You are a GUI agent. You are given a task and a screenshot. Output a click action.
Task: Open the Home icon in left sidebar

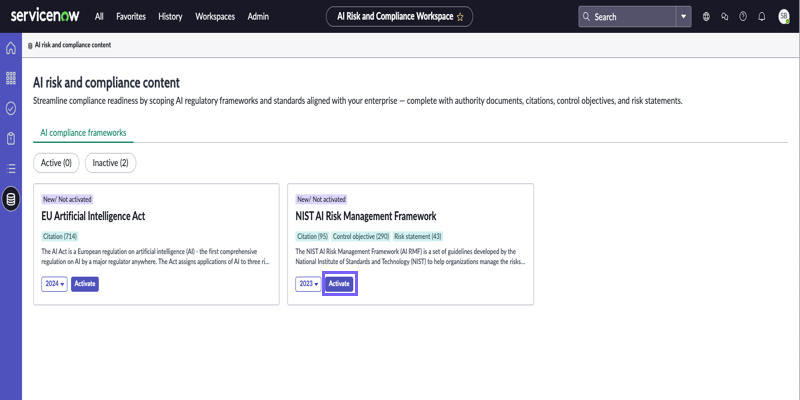pyautogui.click(x=11, y=48)
